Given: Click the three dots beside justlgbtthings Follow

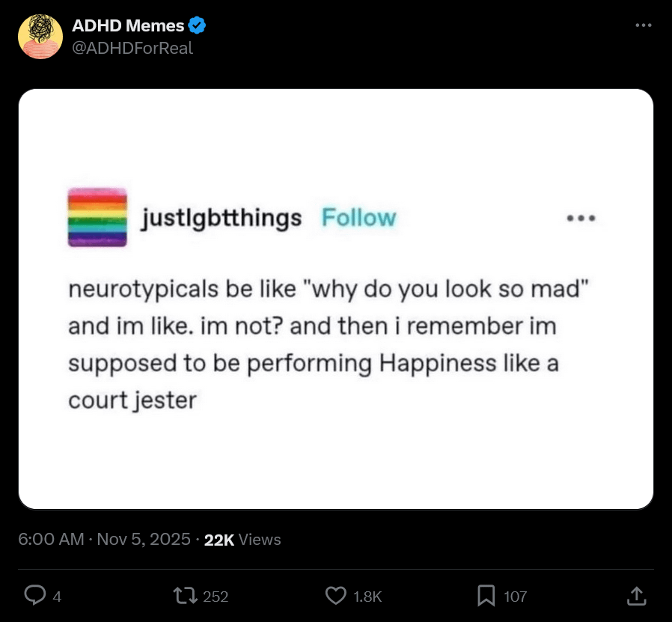Looking at the screenshot, I should [581, 219].
